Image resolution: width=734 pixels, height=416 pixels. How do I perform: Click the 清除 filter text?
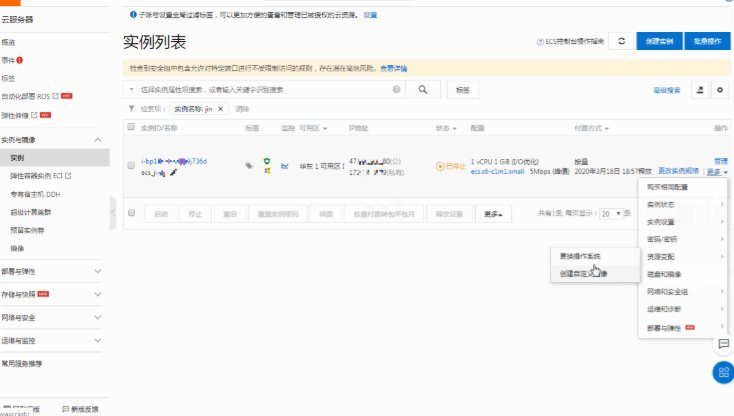242,109
